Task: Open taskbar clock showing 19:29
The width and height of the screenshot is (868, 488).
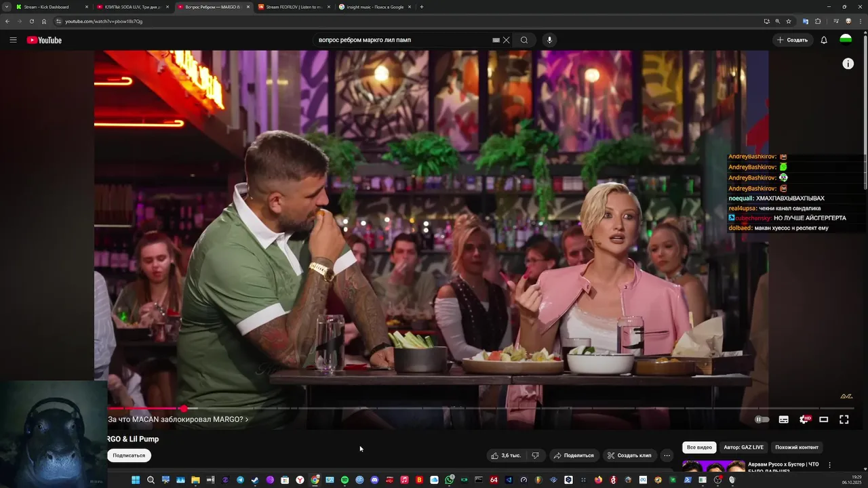Action: 851,480
